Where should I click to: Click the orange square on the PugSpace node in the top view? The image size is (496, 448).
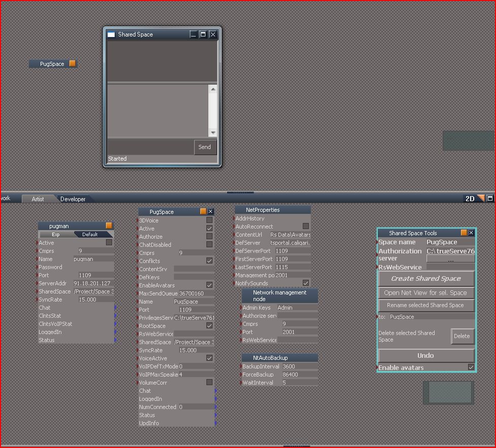pyautogui.click(x=72, y=63)
